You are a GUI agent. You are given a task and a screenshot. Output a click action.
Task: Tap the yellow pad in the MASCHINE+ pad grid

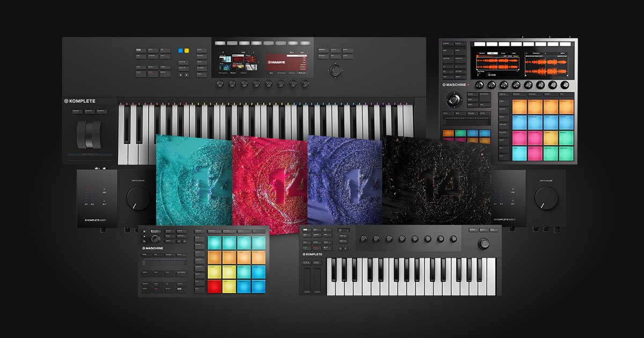click(551, 138)
